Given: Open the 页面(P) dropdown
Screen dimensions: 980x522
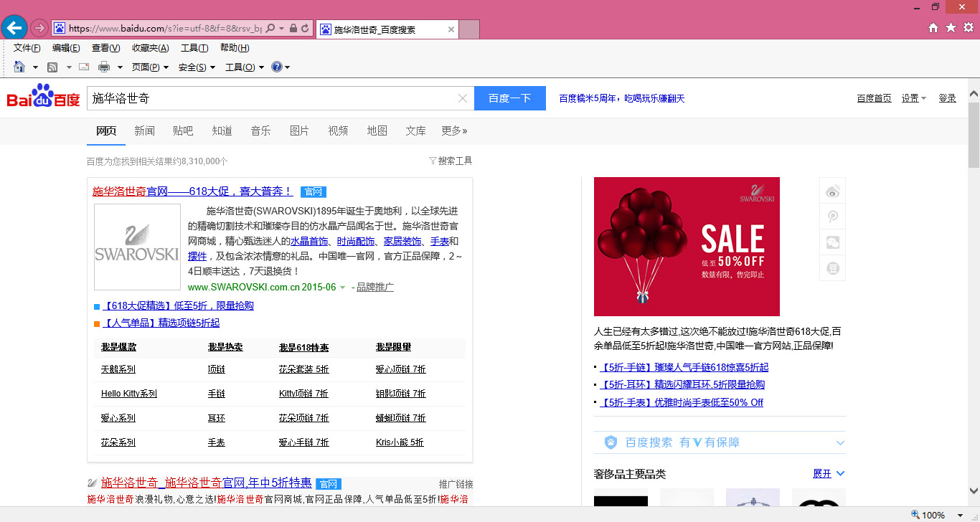Looking at the screenshot, I should pos(150,67).
